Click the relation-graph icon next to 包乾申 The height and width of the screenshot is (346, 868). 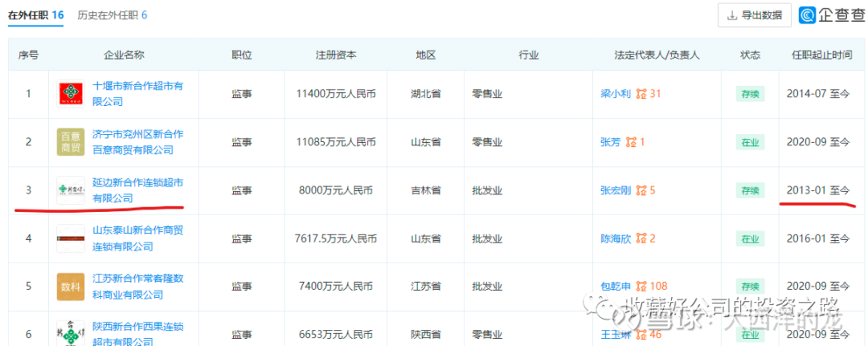click(641, 286)
